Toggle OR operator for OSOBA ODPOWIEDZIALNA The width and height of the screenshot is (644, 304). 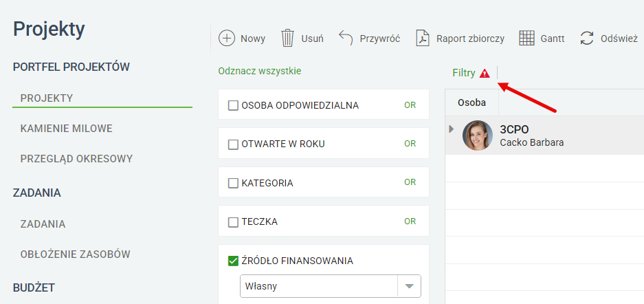(410, 105)
